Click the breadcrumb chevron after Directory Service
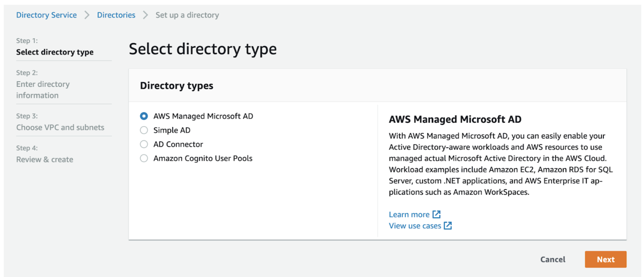 point(87,15)
